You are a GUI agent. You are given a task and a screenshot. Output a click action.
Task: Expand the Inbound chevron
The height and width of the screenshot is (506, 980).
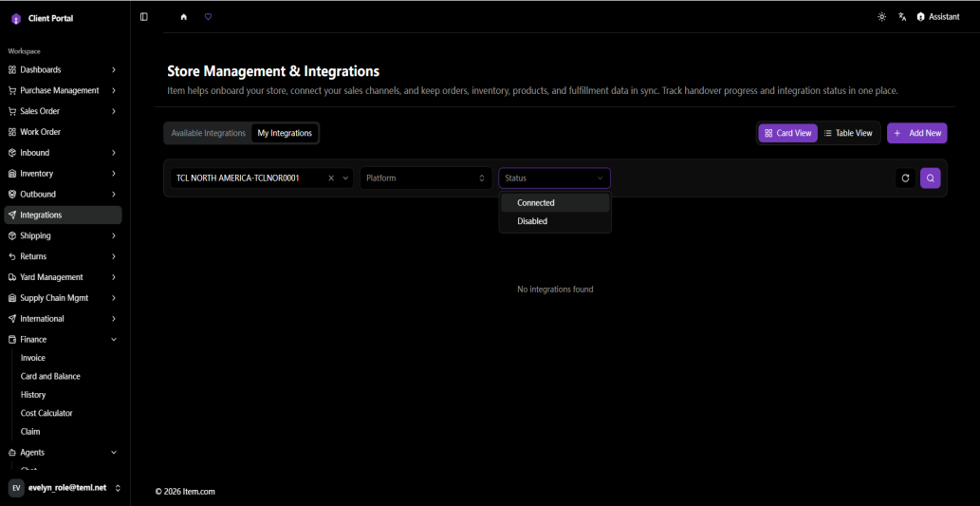point(114,153)
